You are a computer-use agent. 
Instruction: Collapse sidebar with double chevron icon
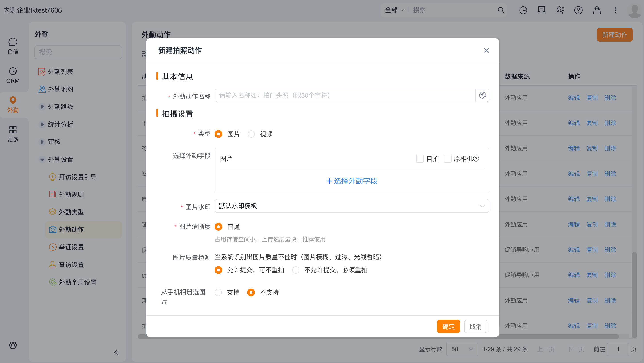click(x=116, y=353)
